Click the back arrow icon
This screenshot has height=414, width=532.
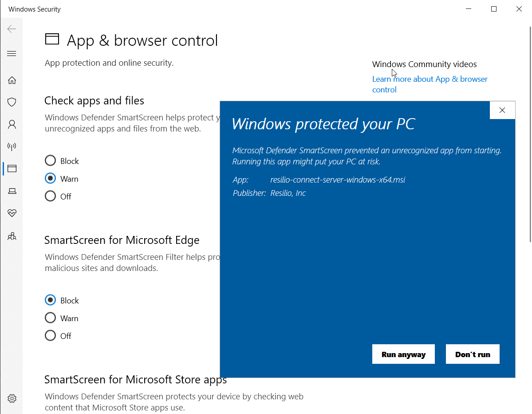pyautogui.click(x=12, y=29)
